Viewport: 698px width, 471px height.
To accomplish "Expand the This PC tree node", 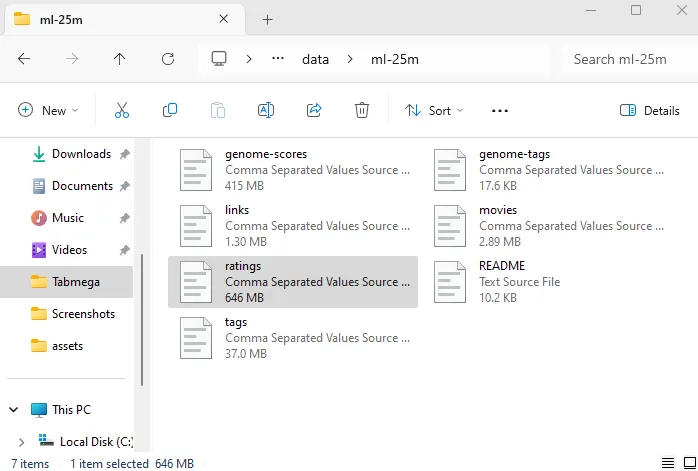I will tap(14, 409).
